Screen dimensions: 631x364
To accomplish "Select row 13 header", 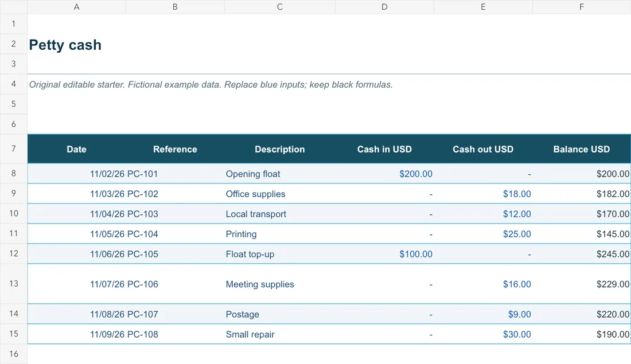I will (14, 284).
